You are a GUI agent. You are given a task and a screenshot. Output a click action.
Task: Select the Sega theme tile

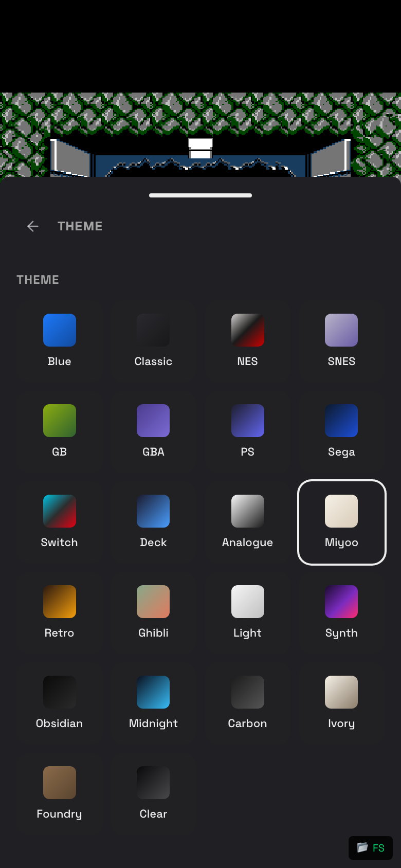tap(341, 431)
